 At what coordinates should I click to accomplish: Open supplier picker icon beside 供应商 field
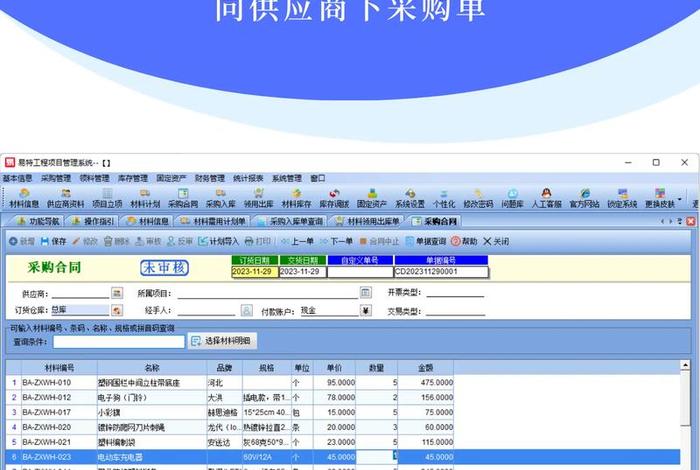pos(117,293)
